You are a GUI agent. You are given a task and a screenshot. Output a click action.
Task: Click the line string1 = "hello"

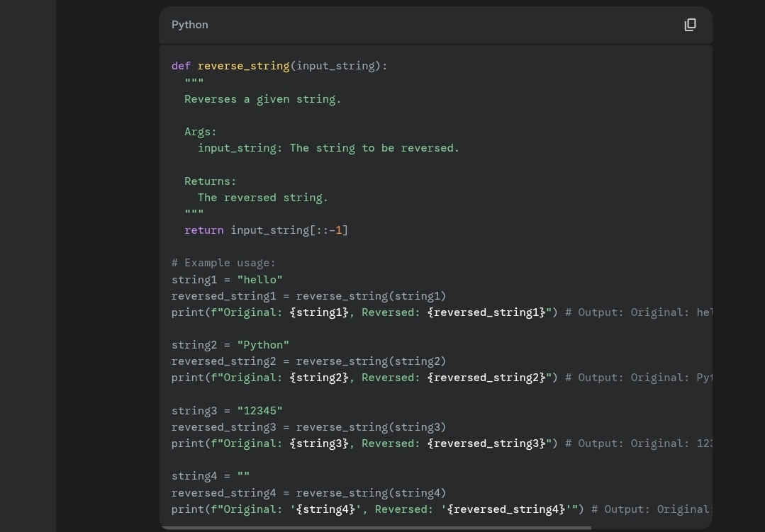coord(227,280)
